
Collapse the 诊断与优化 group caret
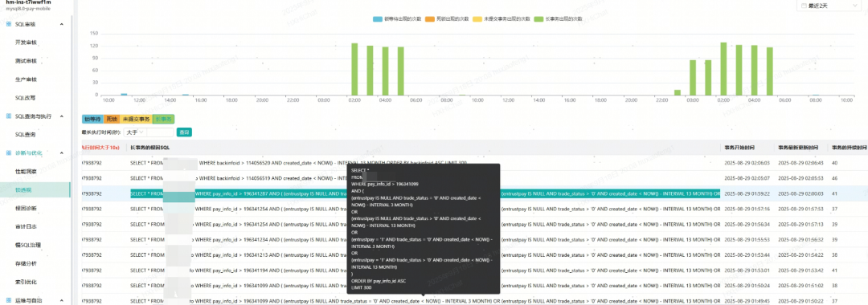(x=61, y=152)
